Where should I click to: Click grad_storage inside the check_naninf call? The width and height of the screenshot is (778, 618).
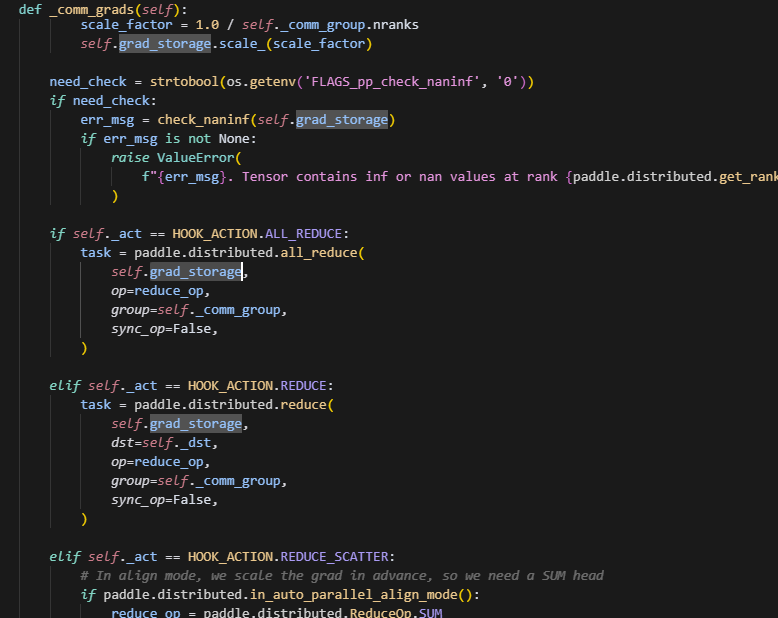tap(341, 120)
